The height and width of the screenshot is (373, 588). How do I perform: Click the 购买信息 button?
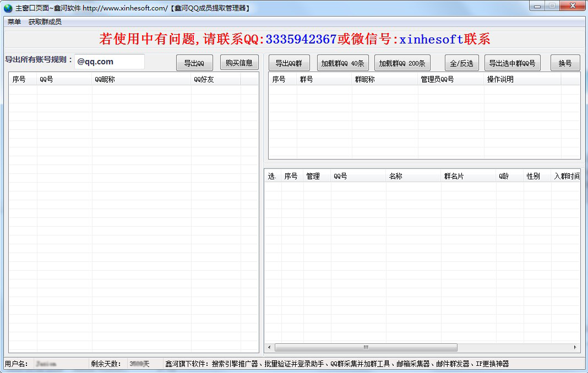[239, 63]
